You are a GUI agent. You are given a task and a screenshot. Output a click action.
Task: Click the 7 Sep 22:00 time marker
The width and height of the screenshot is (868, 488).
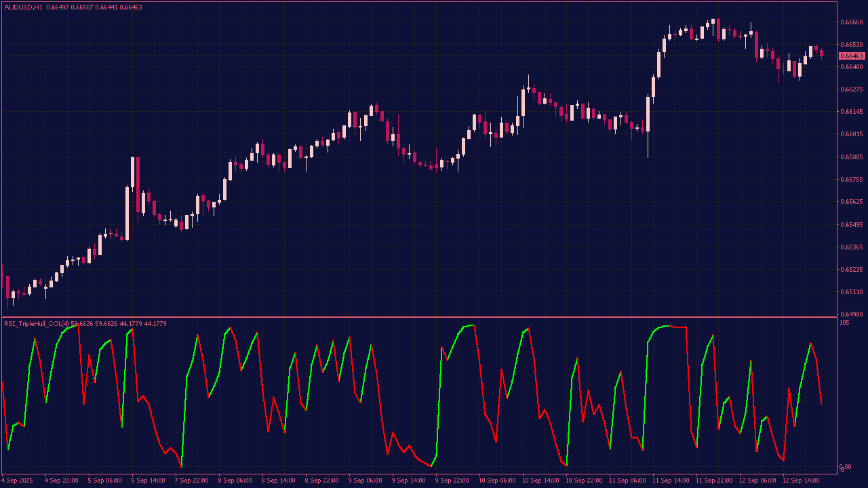pyautogui.click(x=192, y=481)
